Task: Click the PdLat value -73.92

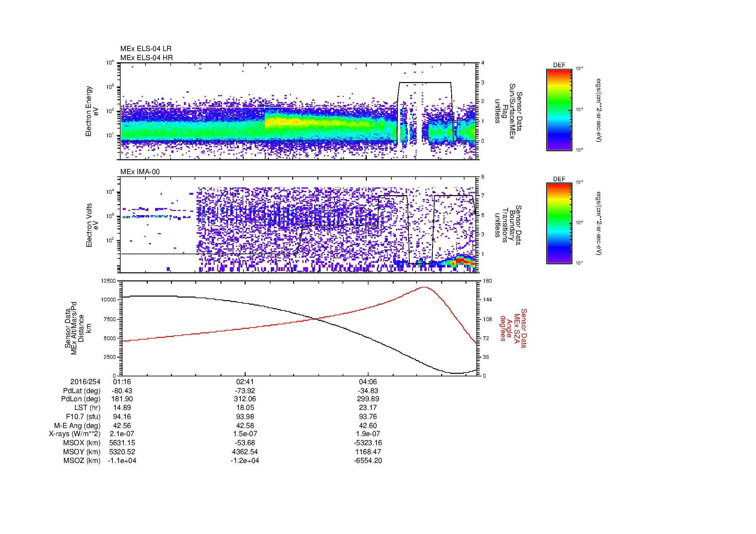Action: point(245,391)
